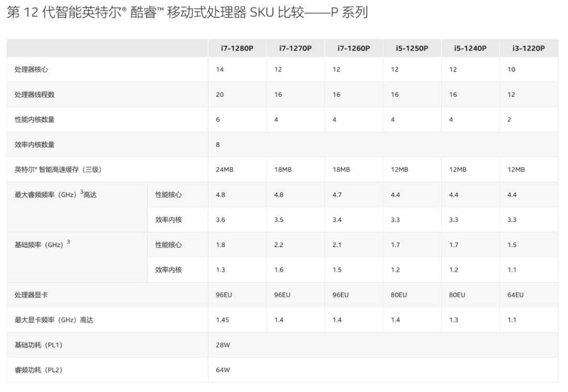Image resolution: width=568 pixels, height=392 pixels.
Task: Select the 处理器线程数 row label
Action: tap(34, 95)
